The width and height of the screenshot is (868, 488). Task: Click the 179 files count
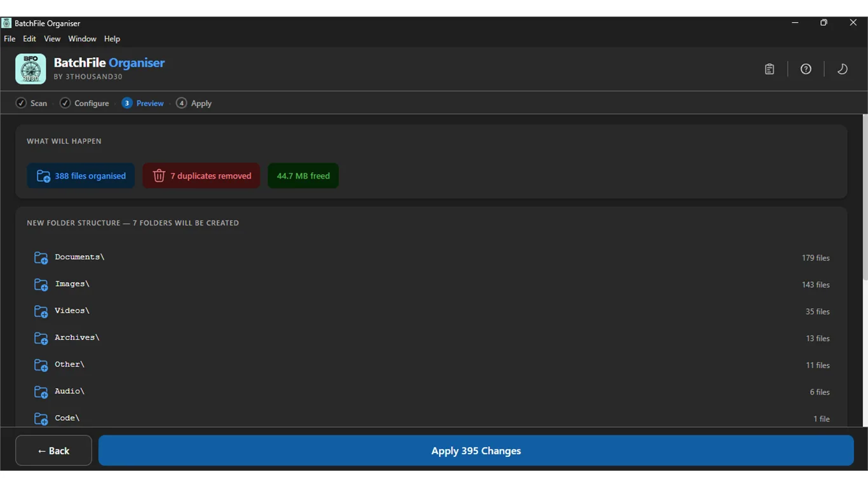tap(816, 258)
